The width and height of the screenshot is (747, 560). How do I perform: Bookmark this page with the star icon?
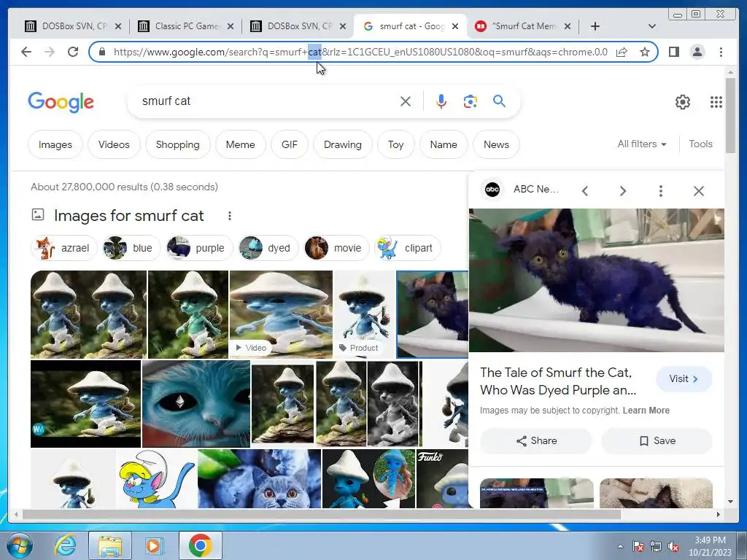tap(645, 52)
